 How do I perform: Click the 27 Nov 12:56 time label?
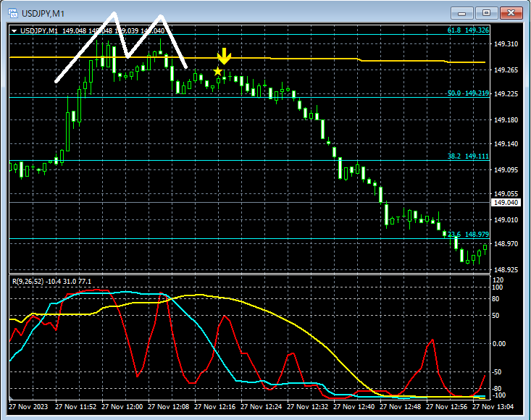447,406
